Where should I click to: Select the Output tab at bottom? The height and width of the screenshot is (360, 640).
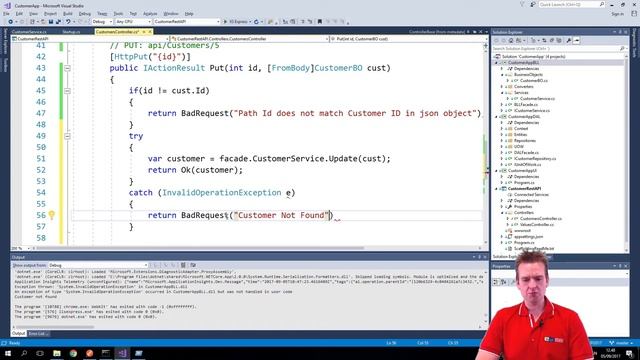tap(18, 334)
